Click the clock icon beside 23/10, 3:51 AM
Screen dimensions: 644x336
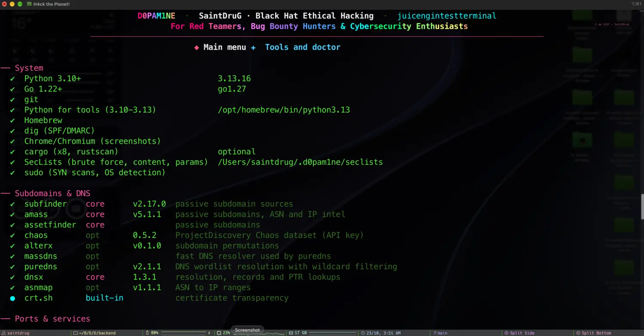pos(363,333)
